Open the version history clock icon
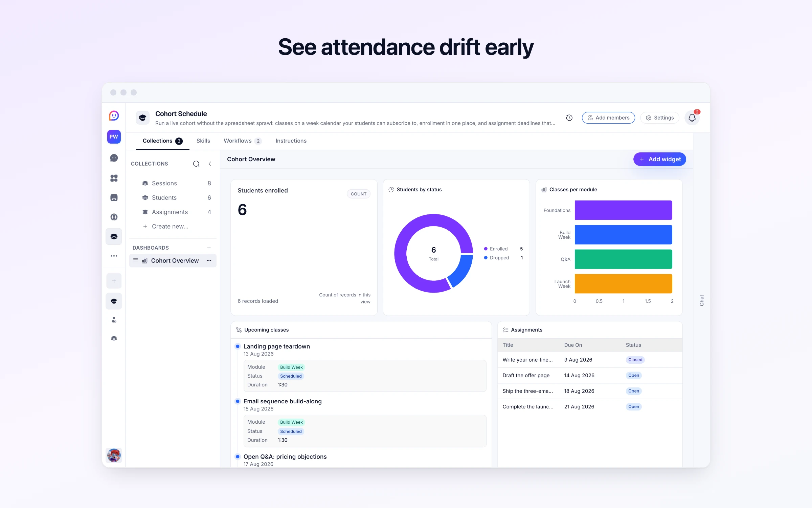The image size is (812, 508). 569,118
